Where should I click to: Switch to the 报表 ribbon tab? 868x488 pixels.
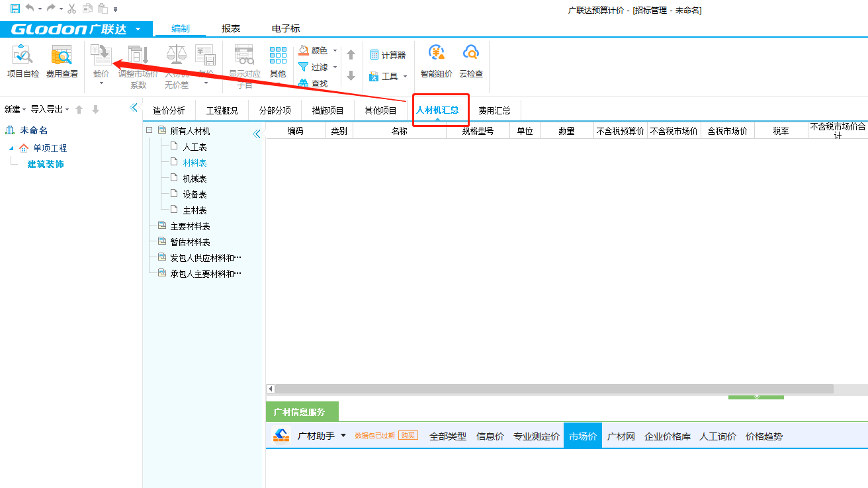[231, 28]
